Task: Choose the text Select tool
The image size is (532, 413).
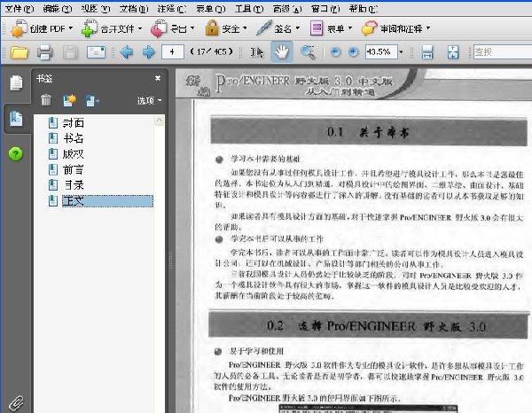Action: (257, 52)
